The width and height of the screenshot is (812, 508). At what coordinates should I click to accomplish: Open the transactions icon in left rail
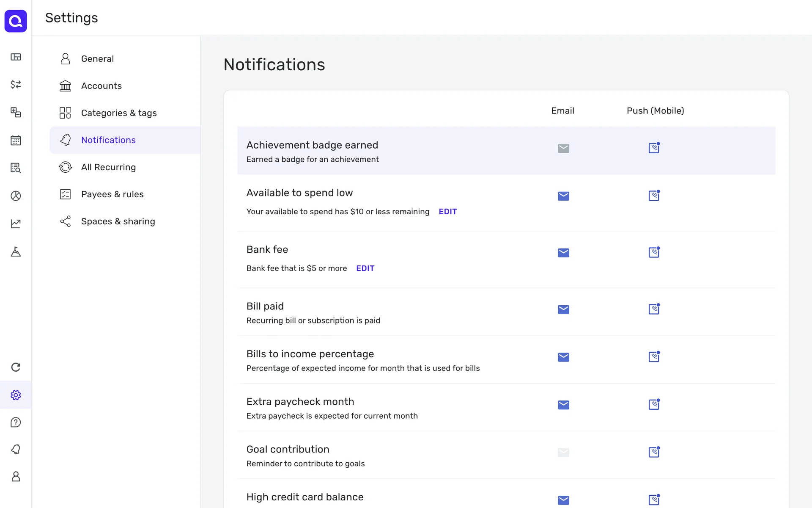coord(16,84)
